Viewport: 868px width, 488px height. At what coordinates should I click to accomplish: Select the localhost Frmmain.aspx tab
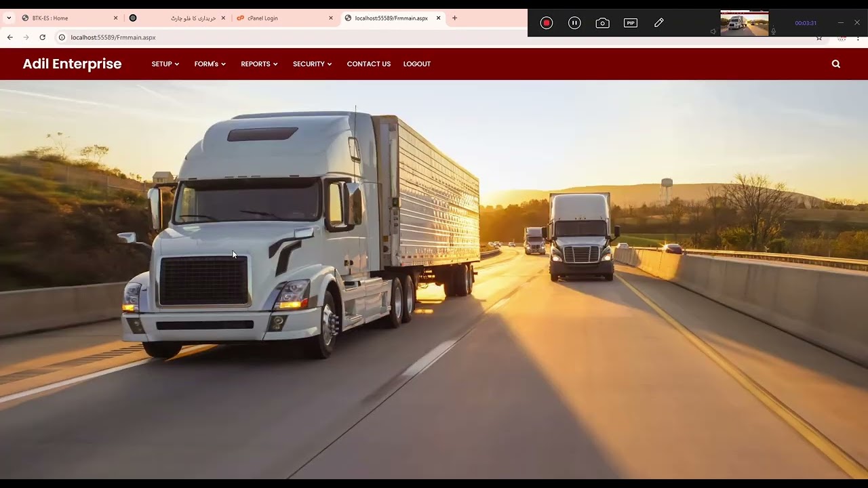coord(391,18)
